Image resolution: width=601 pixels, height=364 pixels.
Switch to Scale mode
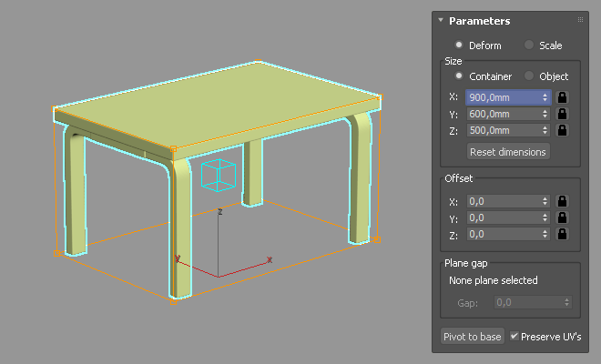(x=529, y=45)
